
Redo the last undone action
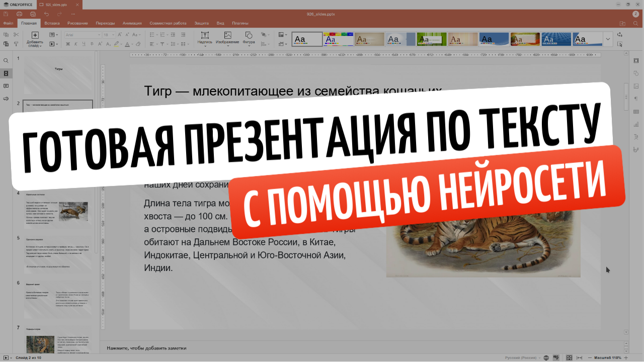click(x=60, y=14)
